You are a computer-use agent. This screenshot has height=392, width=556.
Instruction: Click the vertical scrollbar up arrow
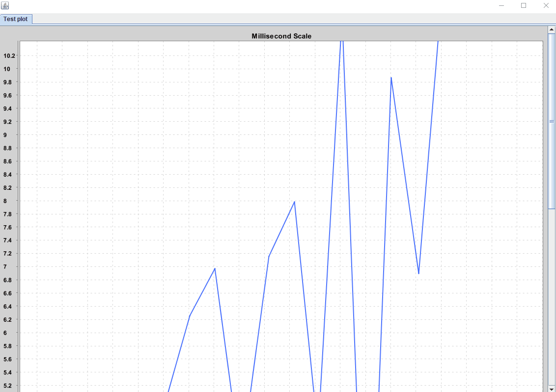point(552,30)
